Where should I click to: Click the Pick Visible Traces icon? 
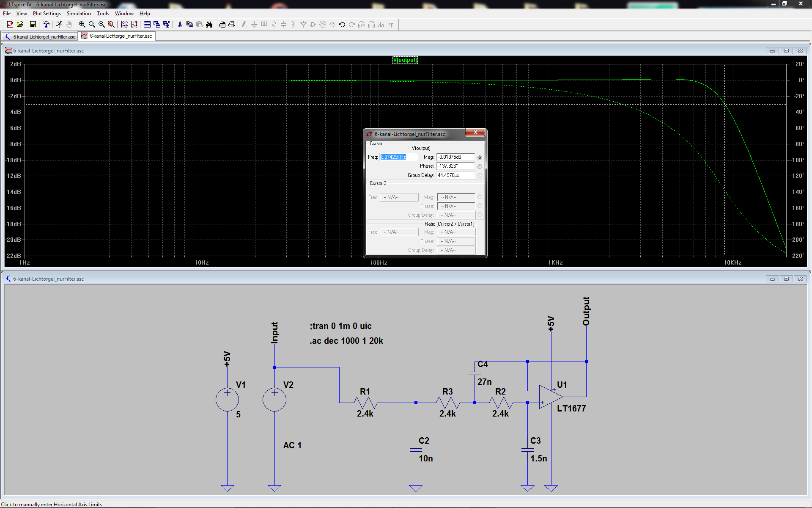coord(124,25)
